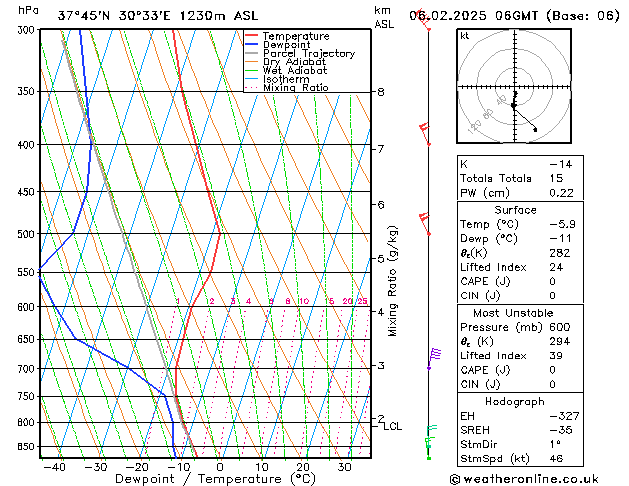
Task: Click the 'km ASL' altitude axis label
Action: click(x=384, y=17)
